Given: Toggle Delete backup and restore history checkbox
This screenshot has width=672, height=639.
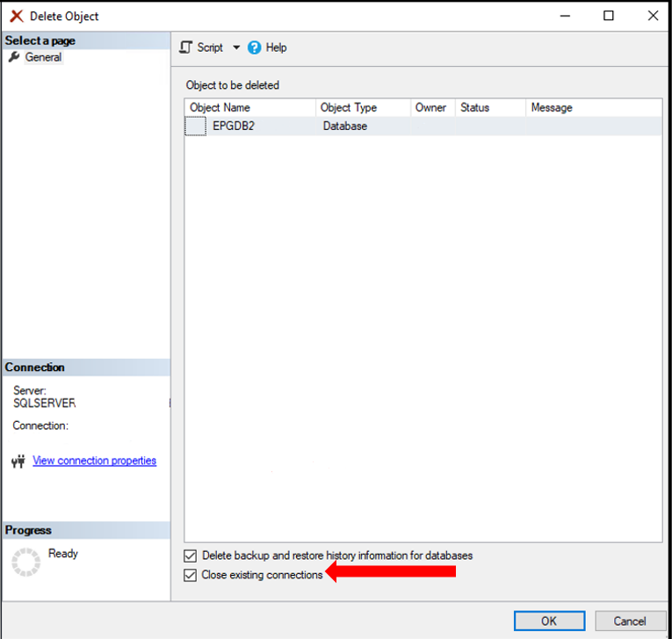Looking at the screenshot, I should (191, 555).
